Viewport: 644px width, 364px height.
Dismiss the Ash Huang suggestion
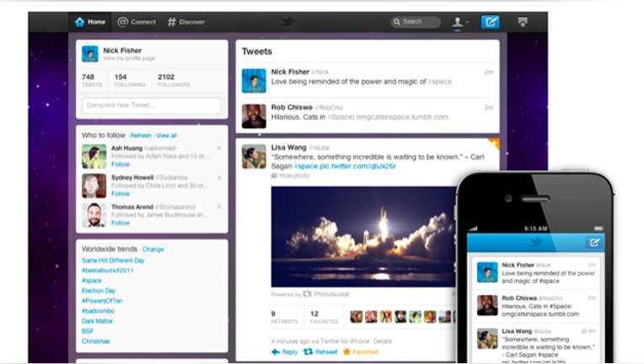pos(219,148)
